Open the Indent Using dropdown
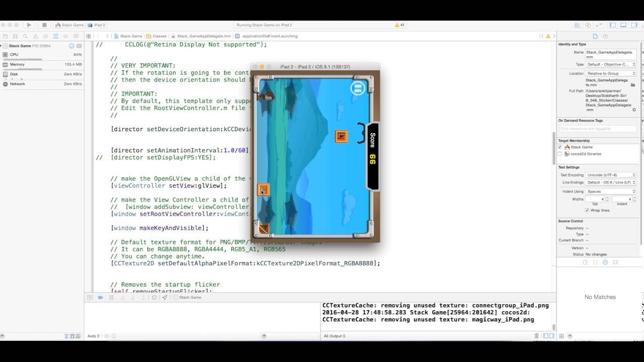The image size is (644, 362). 611,192
